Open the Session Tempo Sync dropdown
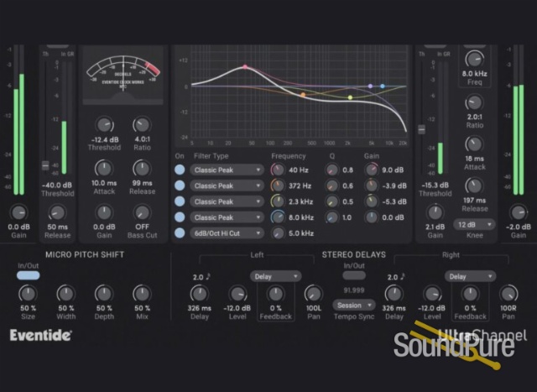 [354, 306]
